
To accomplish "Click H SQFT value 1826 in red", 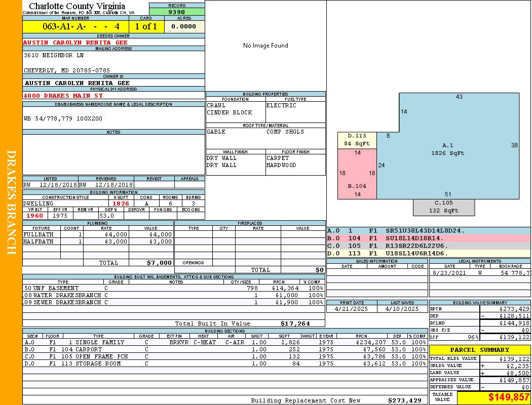I will click(121, 204).
